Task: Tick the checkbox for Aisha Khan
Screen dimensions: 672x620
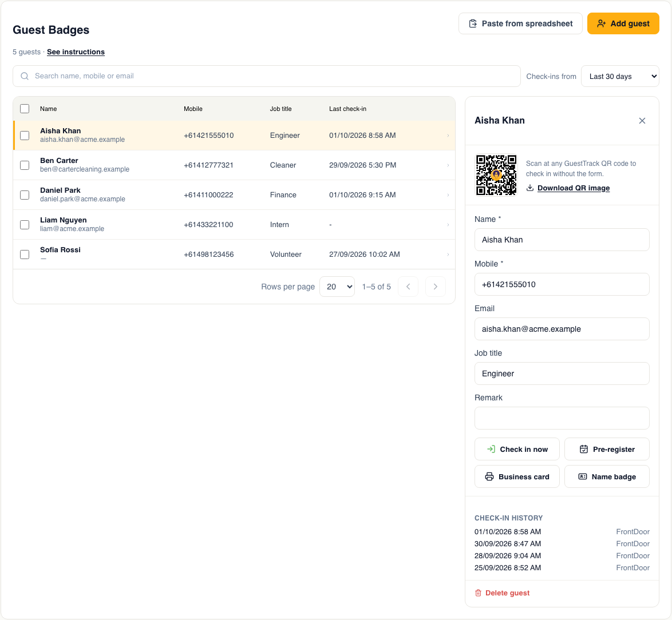Action: pos(25,136)
